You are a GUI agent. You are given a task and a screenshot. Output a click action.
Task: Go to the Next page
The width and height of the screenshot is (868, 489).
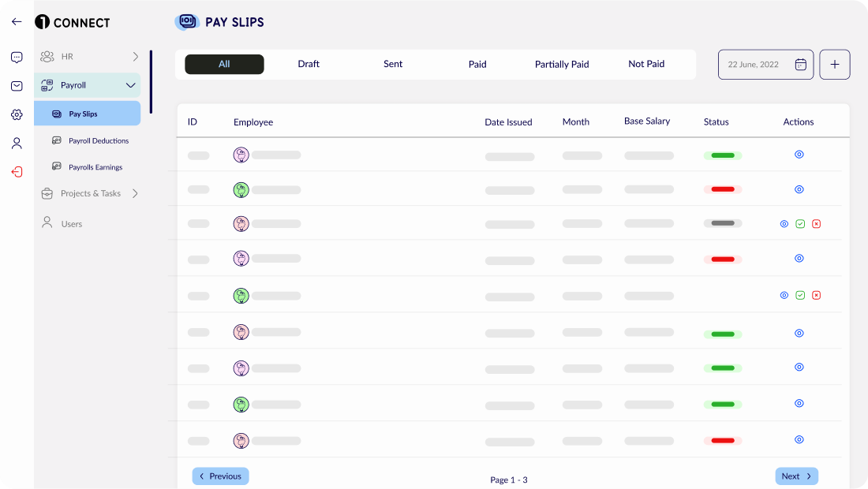pos(797,476)
